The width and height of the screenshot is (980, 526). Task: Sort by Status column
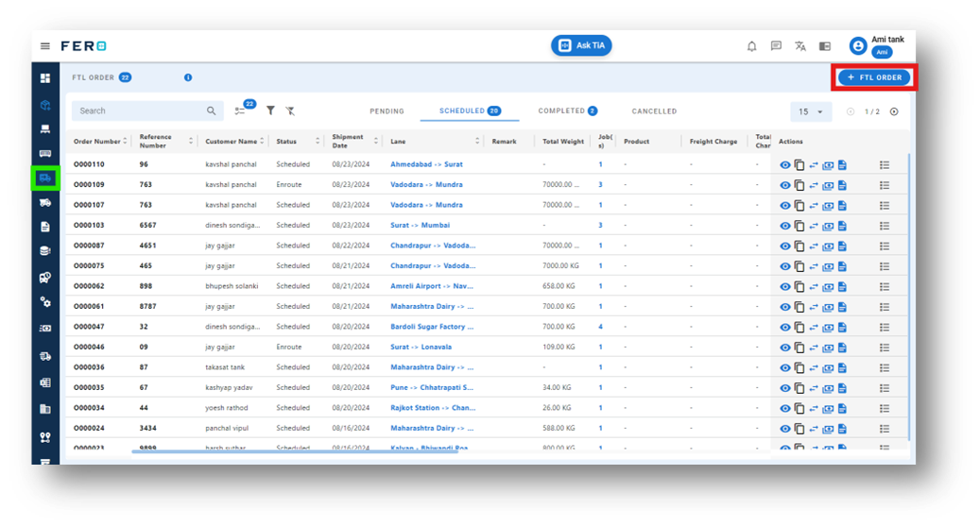[318, 142]
